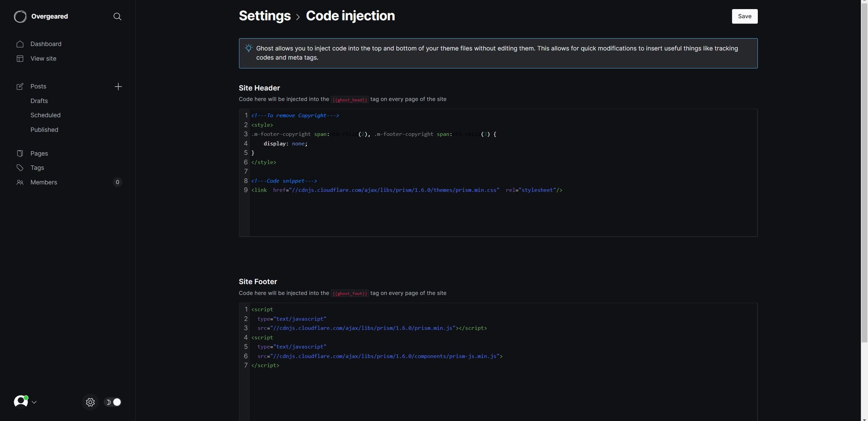This screenshot has height=421, width=868.
Task: Open the Published posts list
Action: [44, 130]
